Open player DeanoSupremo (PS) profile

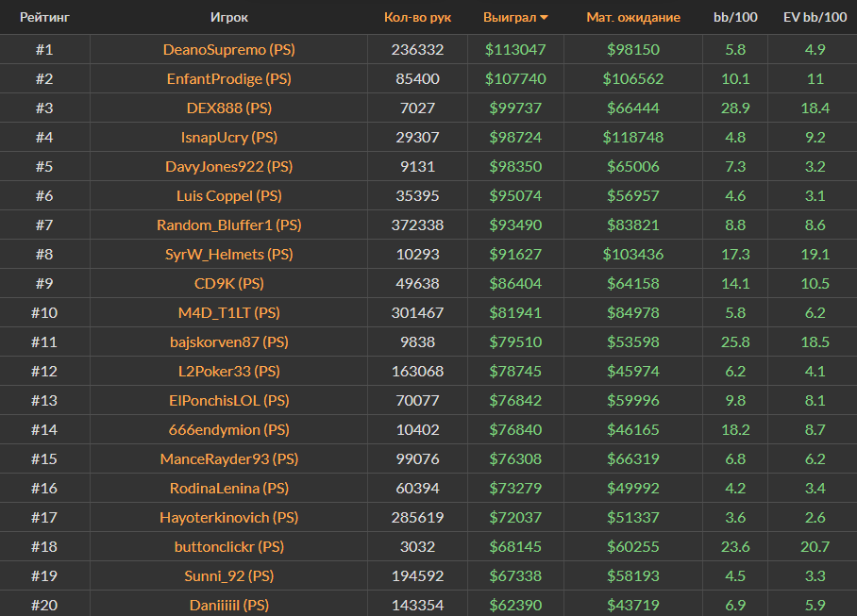click(228, 49)
